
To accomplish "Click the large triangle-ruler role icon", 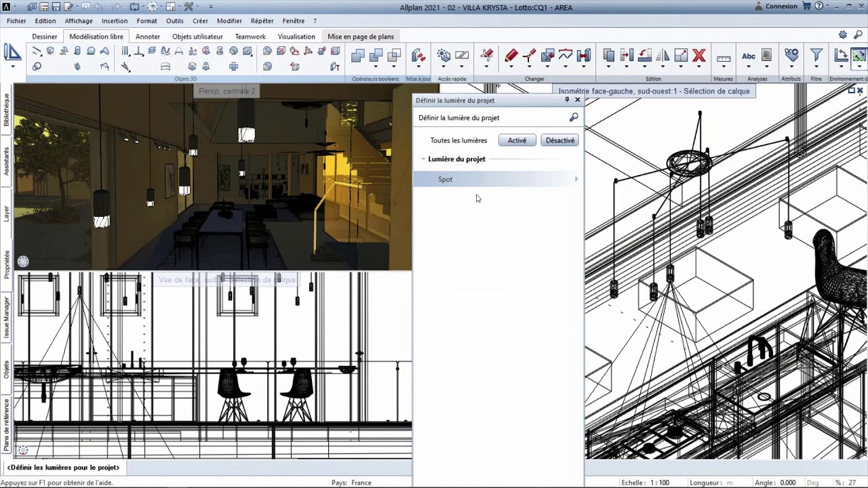I will [x=12, y=52].
